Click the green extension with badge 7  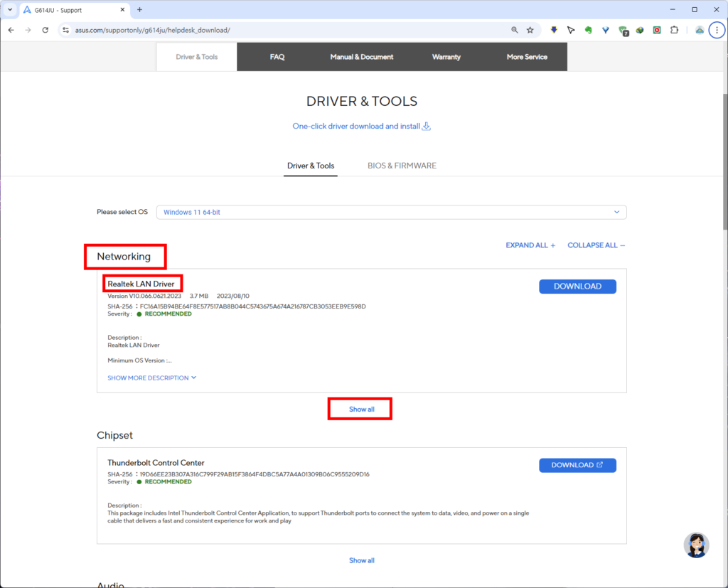pos(623,31)
